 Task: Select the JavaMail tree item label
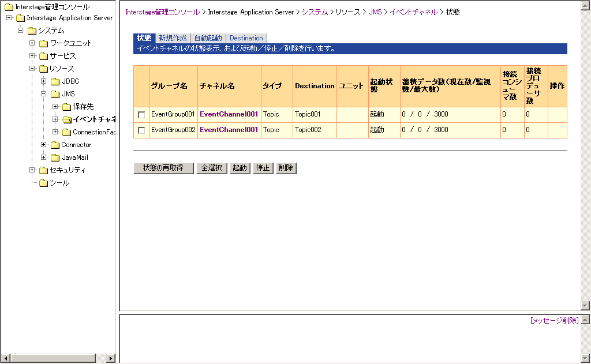pos(75,158)
